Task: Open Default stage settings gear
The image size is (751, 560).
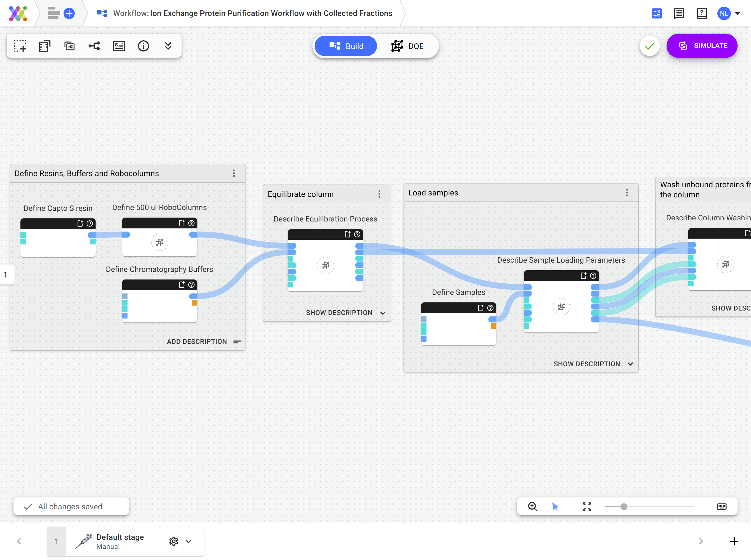Action: (174, 541)
